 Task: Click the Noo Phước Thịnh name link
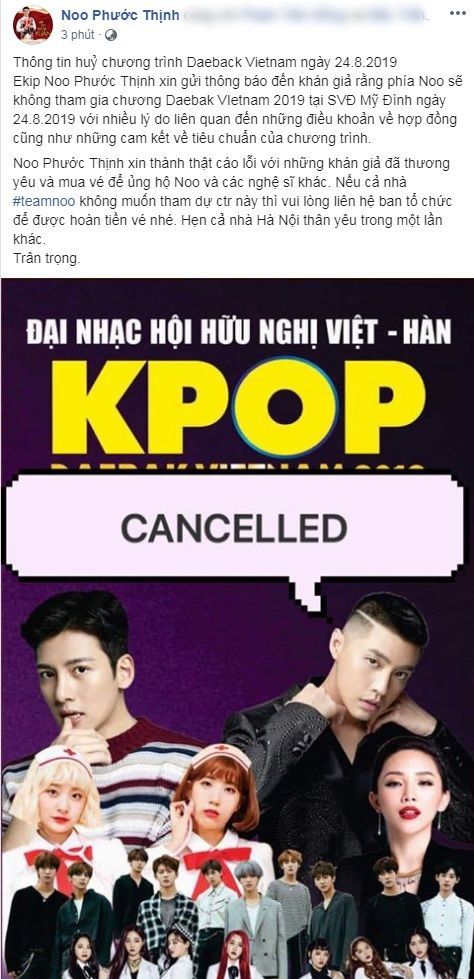coord(120,15)
